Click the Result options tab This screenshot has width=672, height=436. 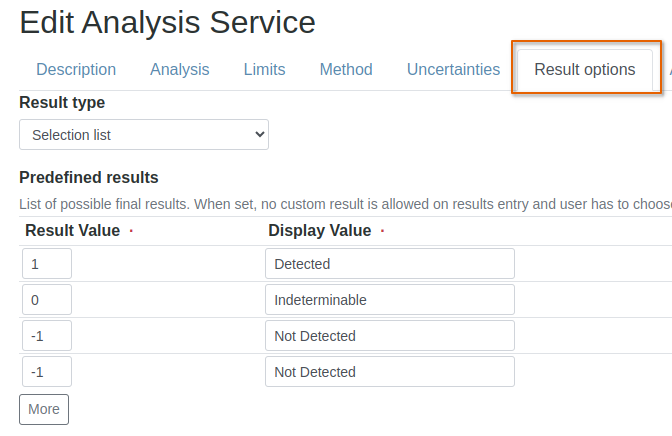[x=585, y=70]
